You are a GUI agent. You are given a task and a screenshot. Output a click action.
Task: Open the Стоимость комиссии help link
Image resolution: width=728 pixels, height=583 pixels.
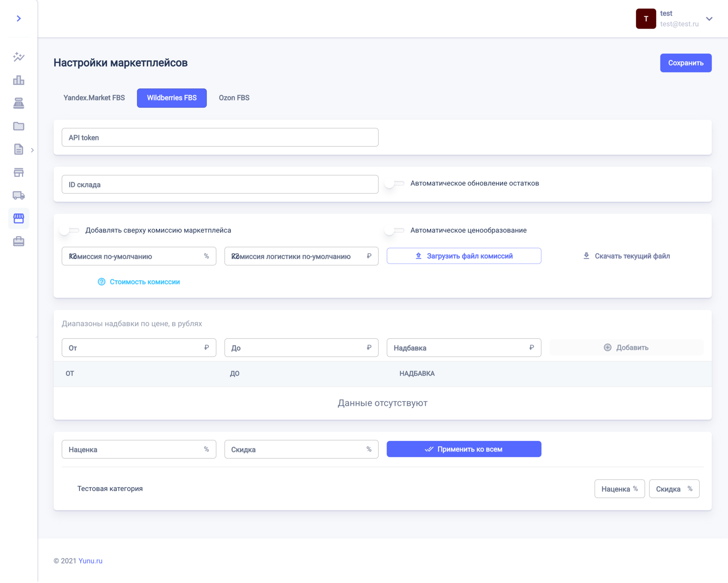(x=139, y=282)
